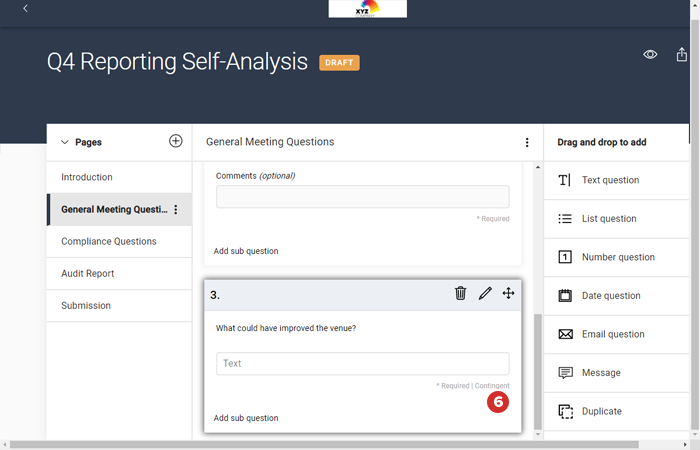Image resolution: width=700 pixels, height=450 pixels.
Task: Open the Audit Report page
Action: [x=88, y=274]
